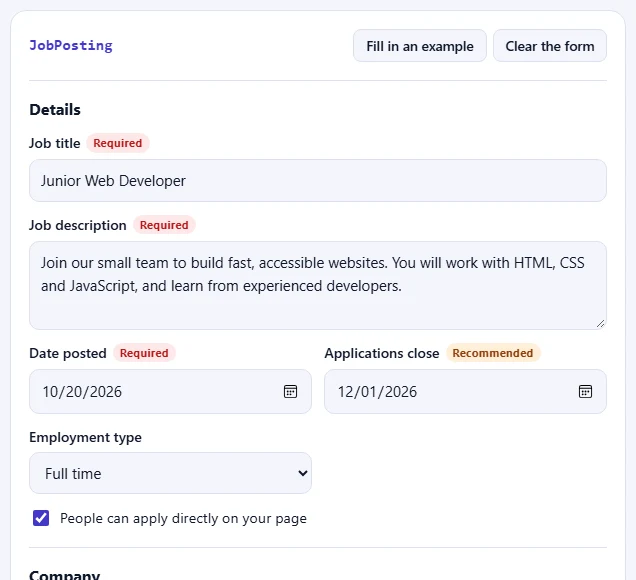
Task: Click the Company section heading
Action: point(64,575)
